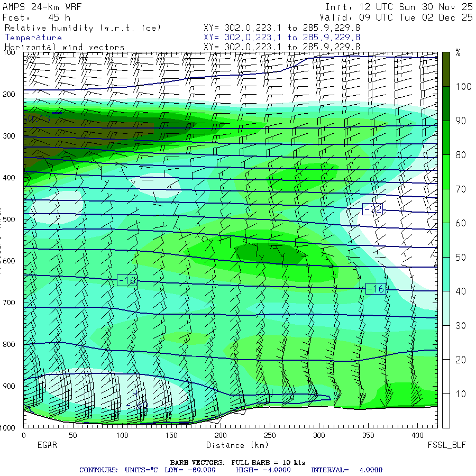Click the colorbar tick label '60'
476x476 pixels.
pos(461,223)
